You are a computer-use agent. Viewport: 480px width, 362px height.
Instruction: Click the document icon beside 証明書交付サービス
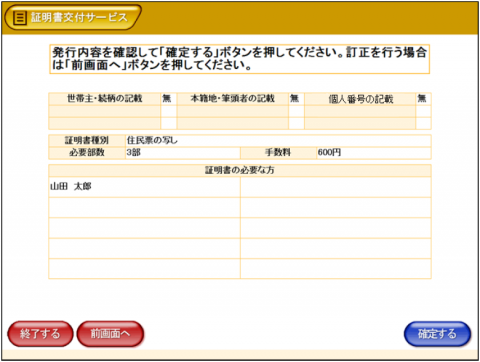pos(20,18)
